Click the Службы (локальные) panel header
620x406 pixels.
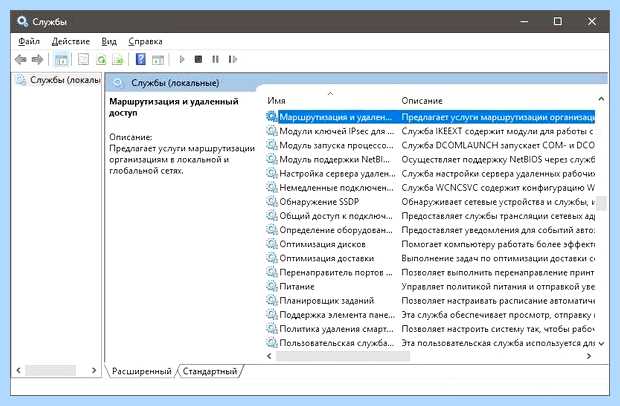coord(175,83)
